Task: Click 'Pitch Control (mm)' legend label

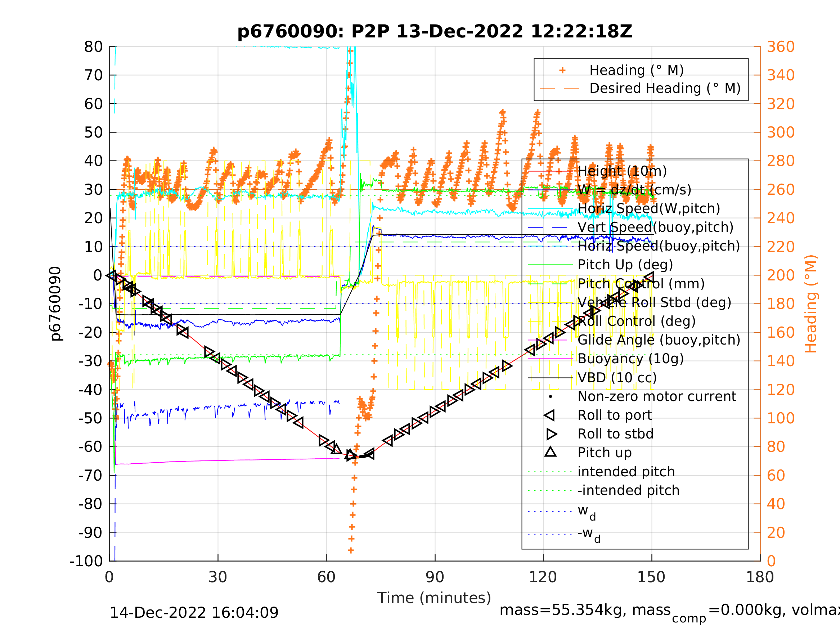Action: tap(641, 284)
